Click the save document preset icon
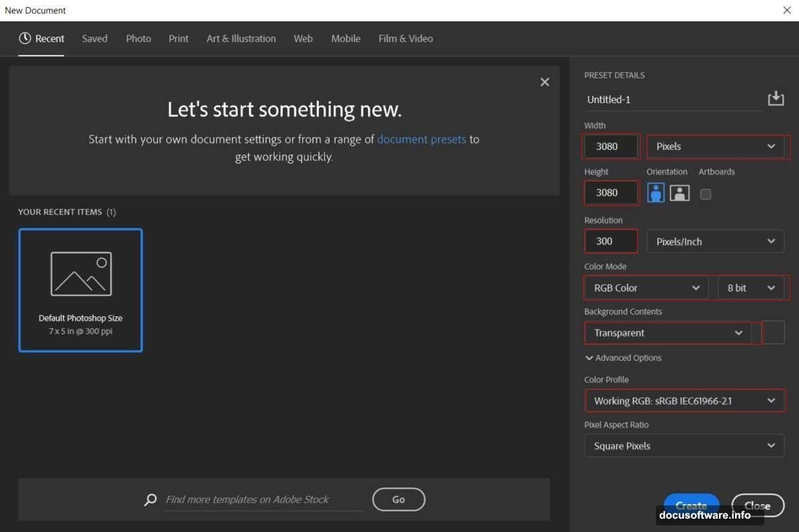The height and width of the screenshot is (532, 799). pyautogui.click(x=775, y=99)
